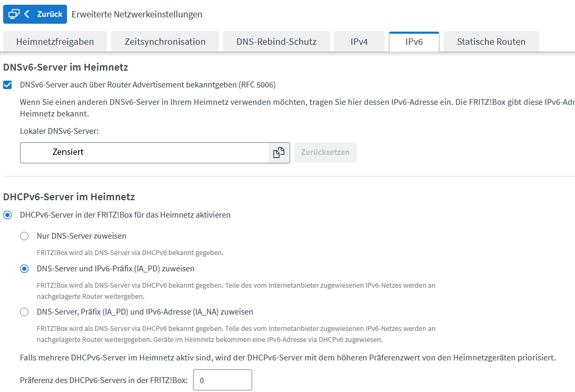This screenshot has width=575, height=392.
Task: Go back with the Zurück button
Action: 35,14
